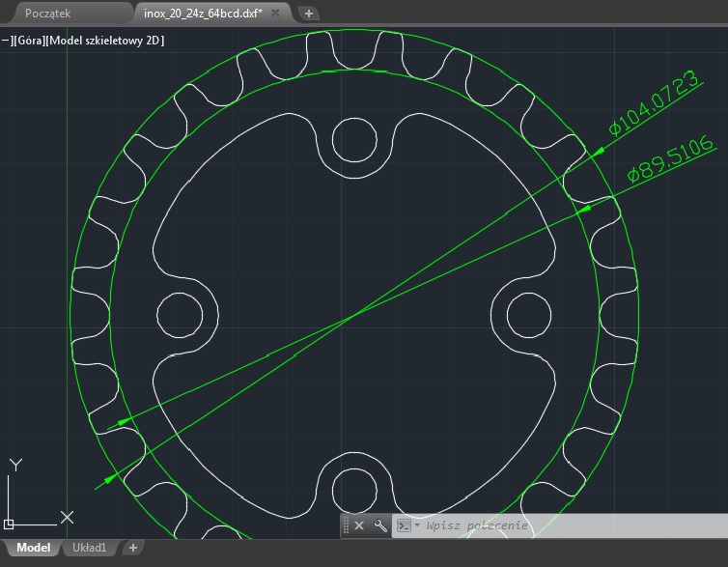Click the command prompt icon for recent commands

tap(404, 525)
